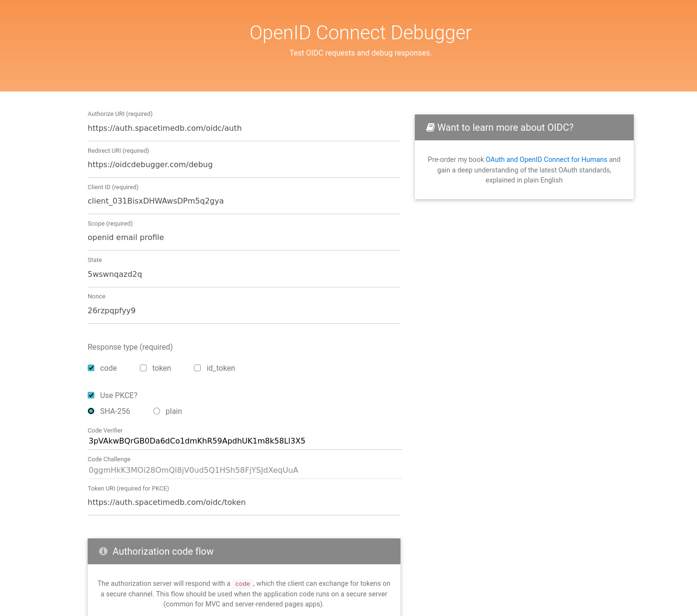Select the SHA-256 radio button
This screenshot has width=697, height=616.
pyautogui.click(x=91, y=411)
